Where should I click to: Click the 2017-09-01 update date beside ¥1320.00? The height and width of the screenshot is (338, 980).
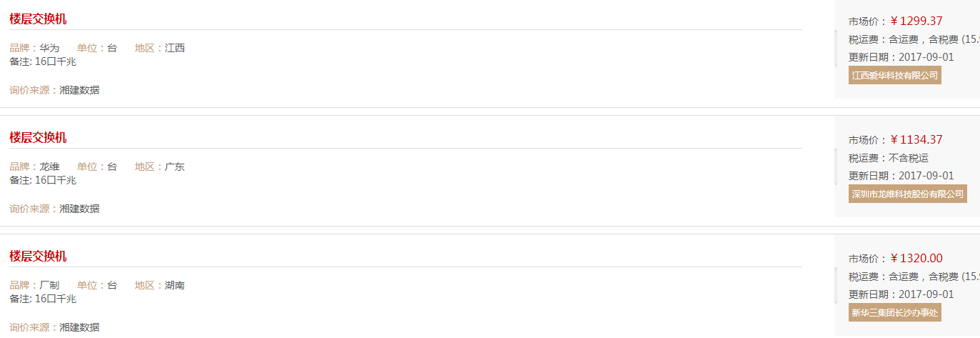[x=926, y=294]
